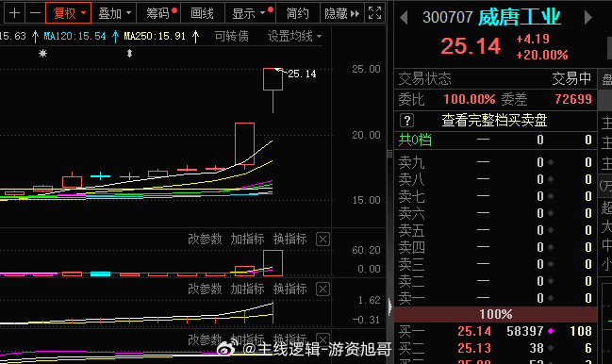Click the 25.14 latest price candle label
Screen dimensions: 612x364
(x=302, y=74)
